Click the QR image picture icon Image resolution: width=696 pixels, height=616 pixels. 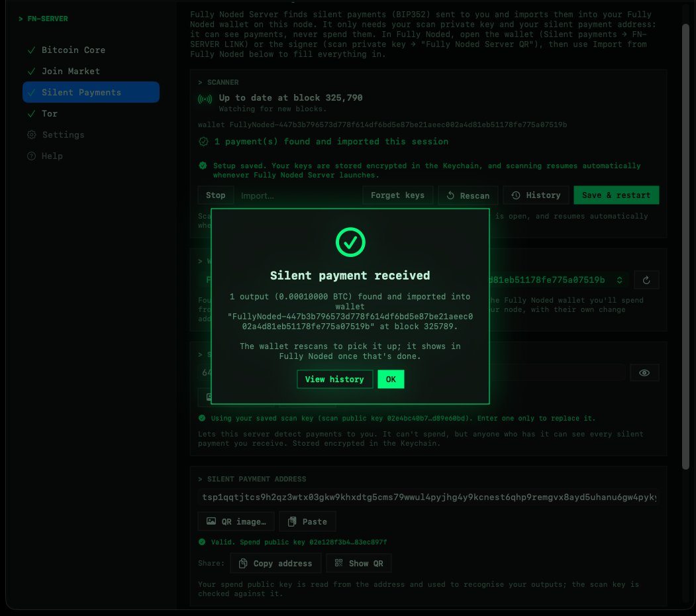pyautogui.click(x=211, y=521)
